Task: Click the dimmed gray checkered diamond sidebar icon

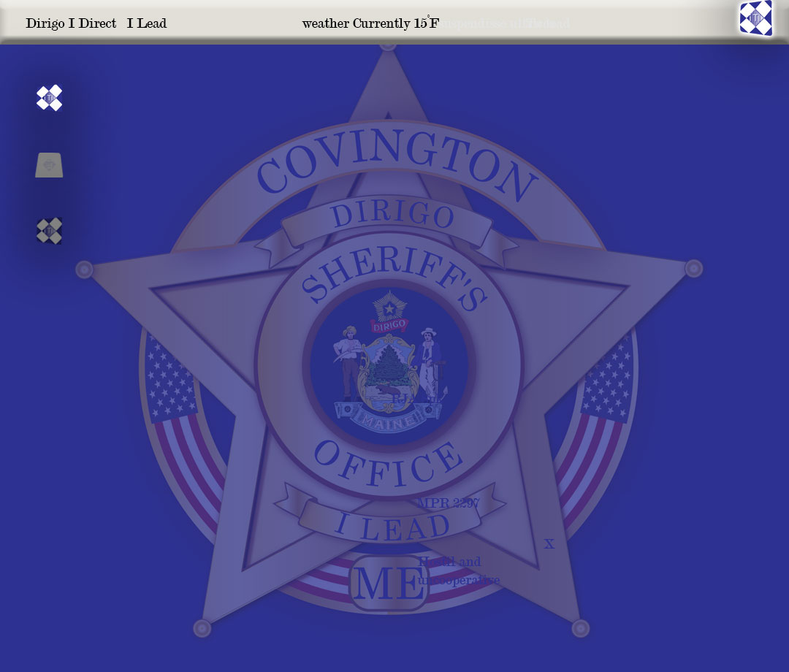Action: 50,231
